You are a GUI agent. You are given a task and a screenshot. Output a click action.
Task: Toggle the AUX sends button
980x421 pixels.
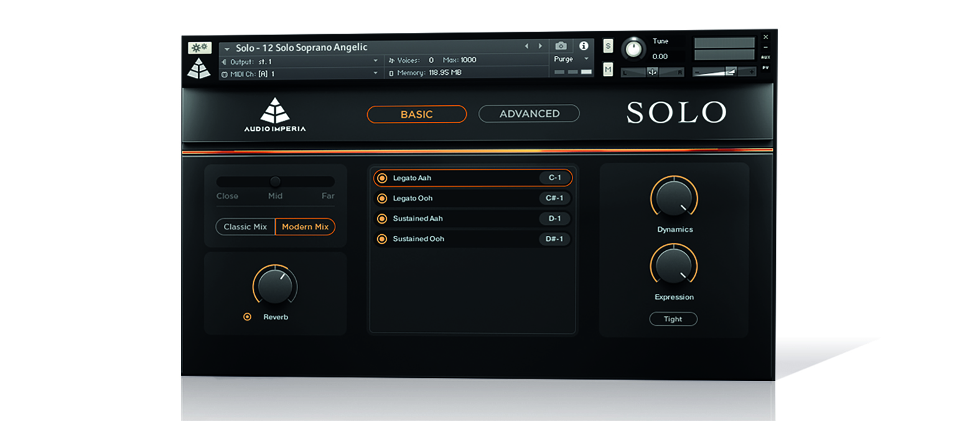765,57
